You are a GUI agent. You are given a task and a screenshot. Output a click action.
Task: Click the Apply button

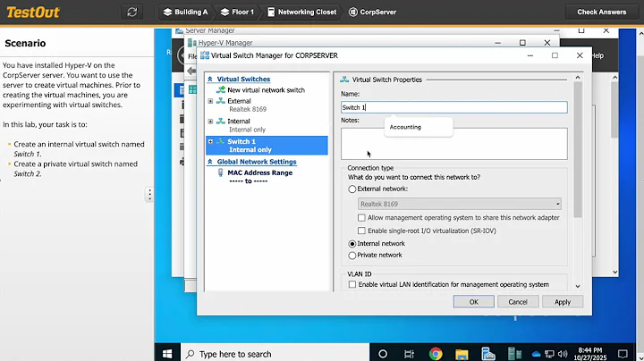(x=563, y=301)
